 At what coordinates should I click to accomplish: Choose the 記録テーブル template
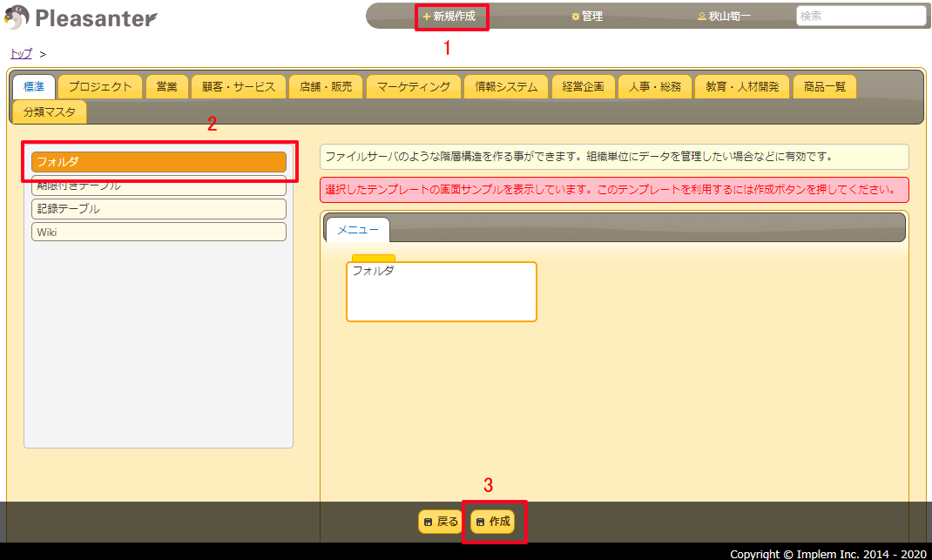coord(159,208)
